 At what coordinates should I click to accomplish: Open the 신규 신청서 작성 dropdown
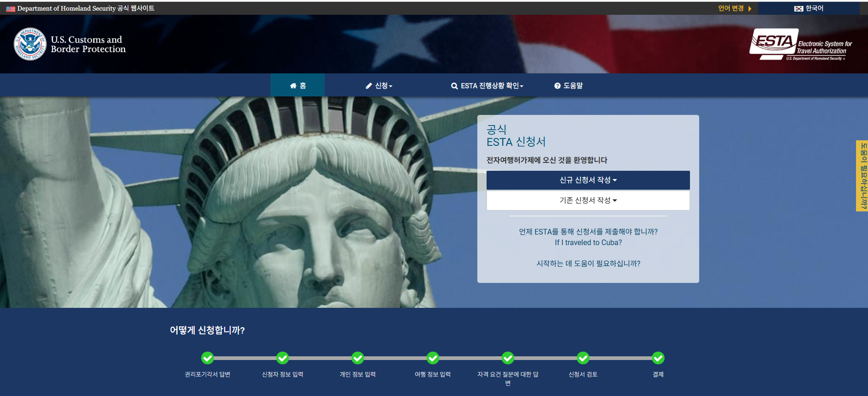588,180
